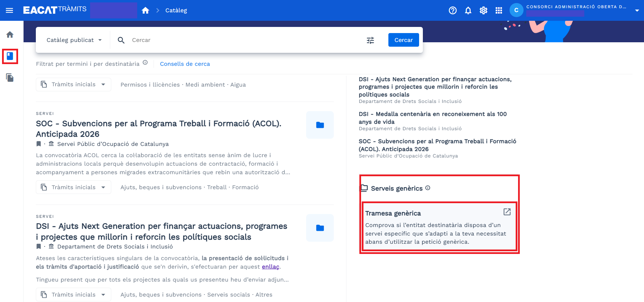
Task: Open the DSI Ajuts Next Generation service title
Action: pyautogui.click(x=162, y=231)
